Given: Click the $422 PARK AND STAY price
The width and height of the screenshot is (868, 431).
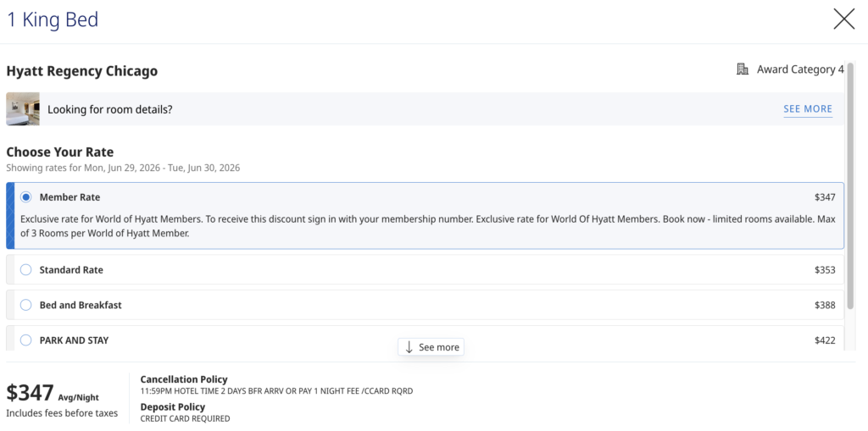Looking at the screenshot, I should coord(825,340).
